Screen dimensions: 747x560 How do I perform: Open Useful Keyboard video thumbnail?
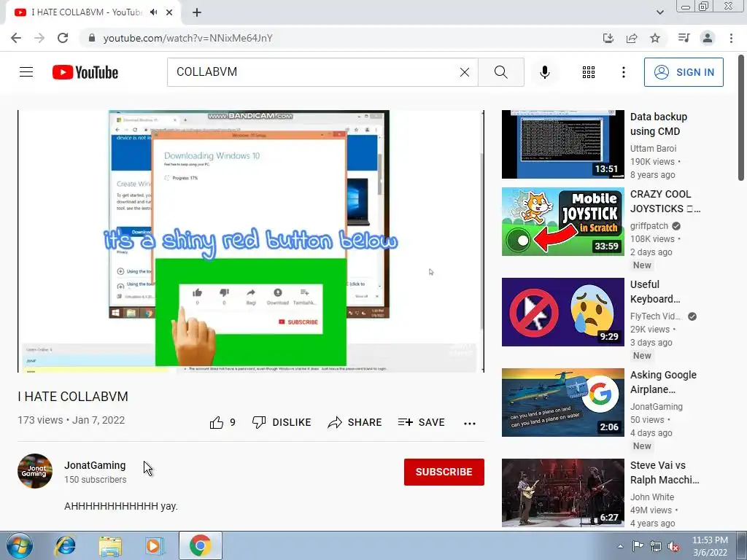[x=562, y=312]
